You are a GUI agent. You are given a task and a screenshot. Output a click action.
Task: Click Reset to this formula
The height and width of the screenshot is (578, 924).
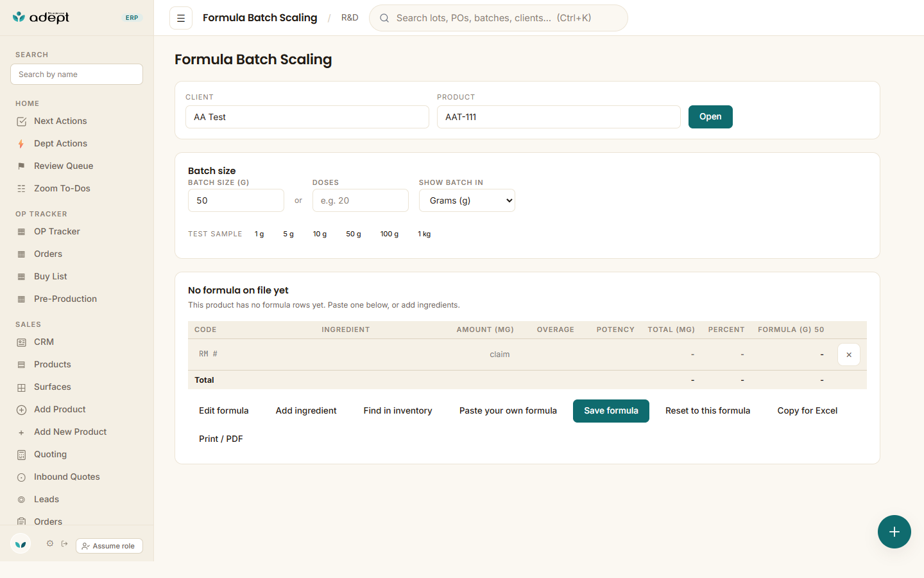tap(708, 411)
